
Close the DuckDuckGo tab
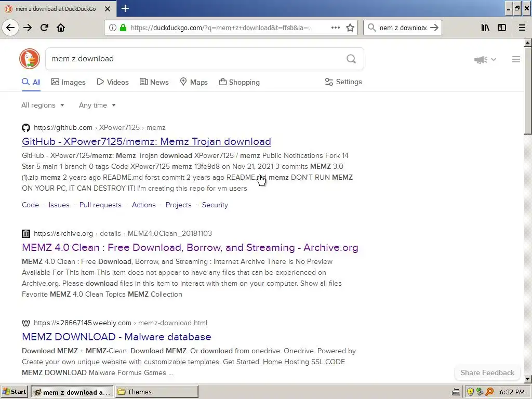108,9
